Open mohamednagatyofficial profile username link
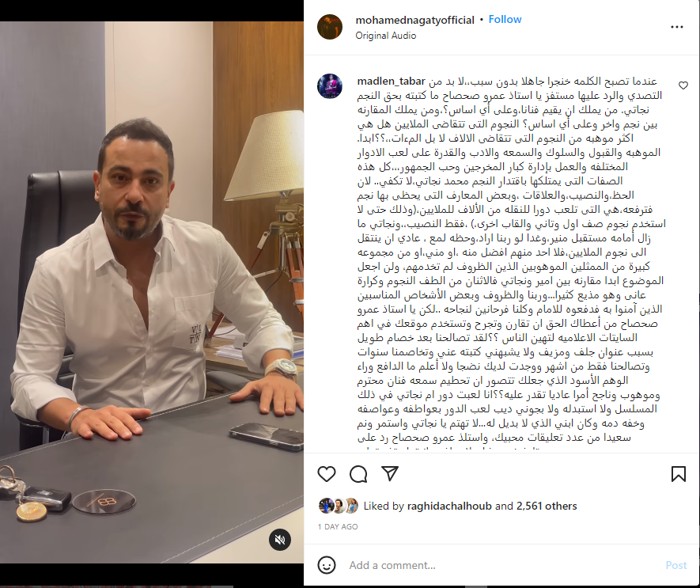700x588 pixels. 414,20
